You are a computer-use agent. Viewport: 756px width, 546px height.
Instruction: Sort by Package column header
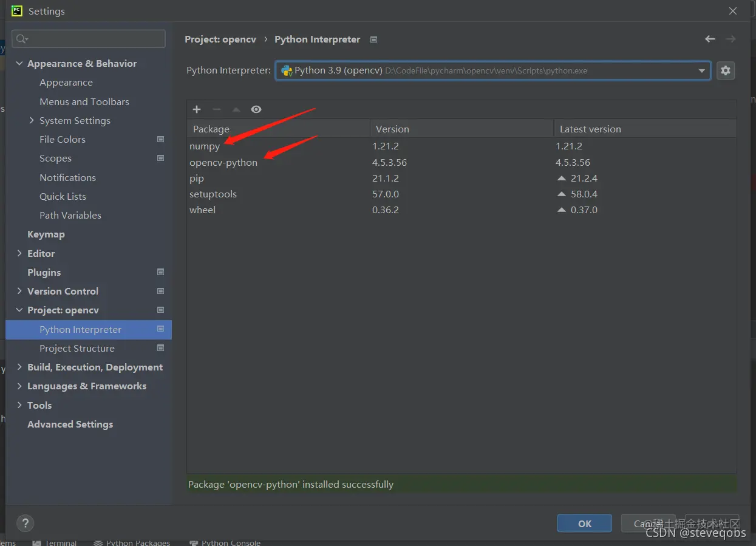click(x=279, y=129)
